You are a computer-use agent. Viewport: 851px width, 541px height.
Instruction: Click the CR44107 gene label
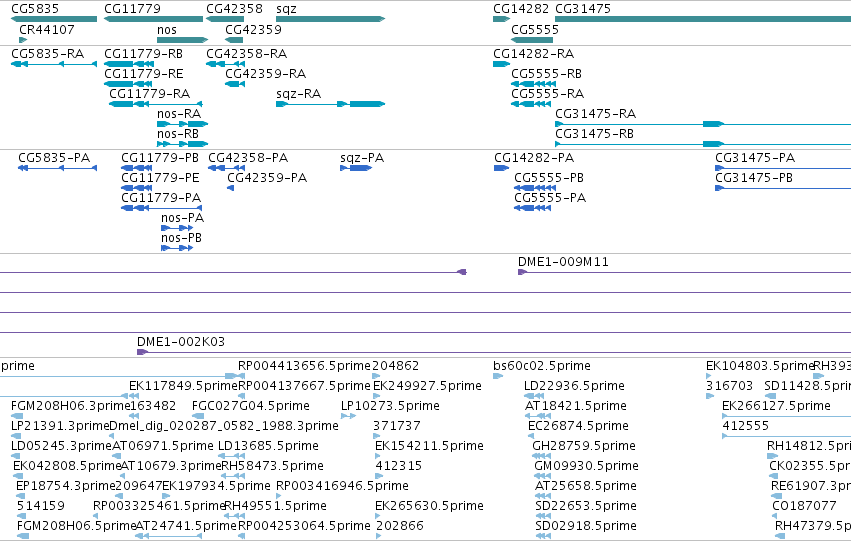pyautogui.click(x=47, y=30)
